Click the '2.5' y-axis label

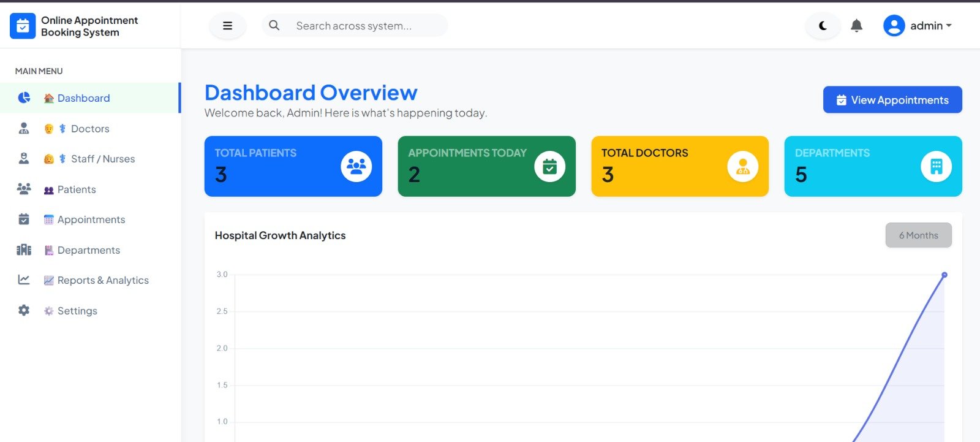click(222, 311)
